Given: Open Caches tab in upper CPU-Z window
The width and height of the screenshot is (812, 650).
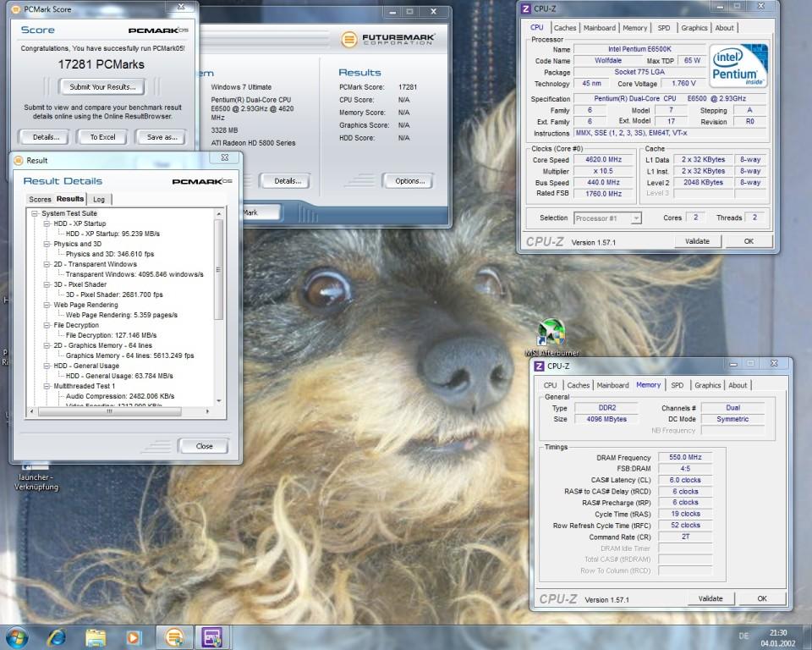Looking at the screenshot, I should pos(564,28).
